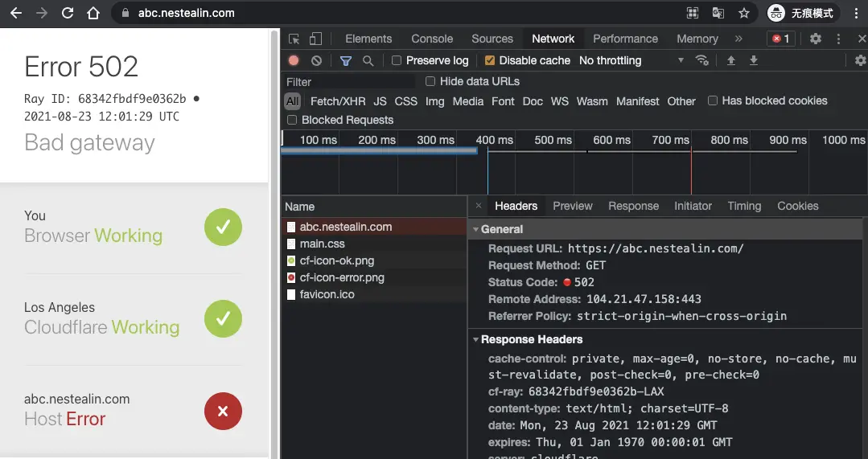Filter requests by Fetch/XHR
The width and height of the screenshot is (868, 459).
[338, 101]
